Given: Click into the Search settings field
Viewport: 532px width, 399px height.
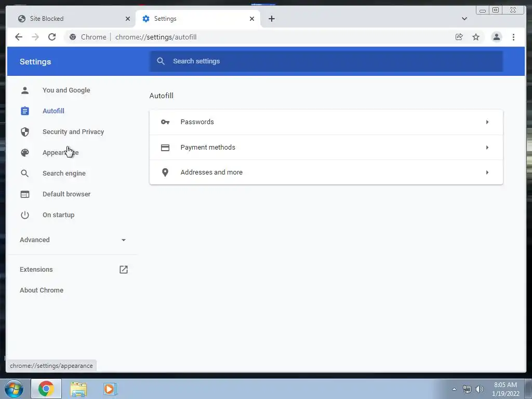Looking at the screenshot, I should 326,61.
